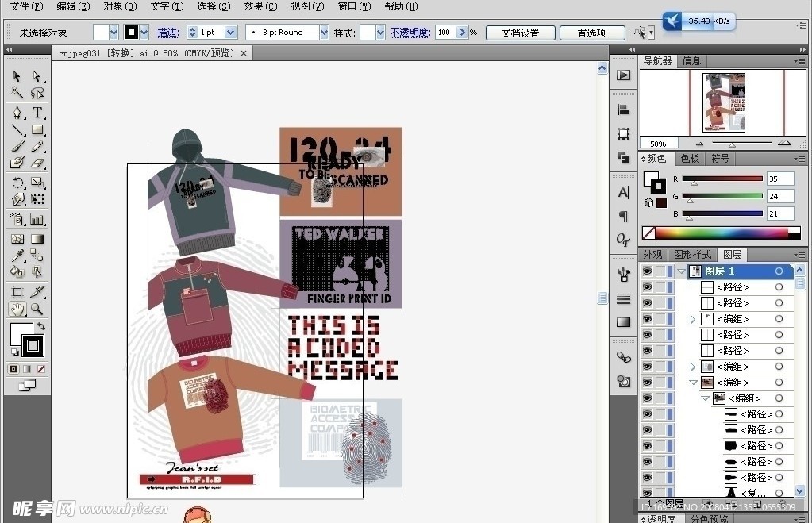The image size is (812, 523).
Task: Collapse the 图层 1 layer triangle
Action: 682,271
